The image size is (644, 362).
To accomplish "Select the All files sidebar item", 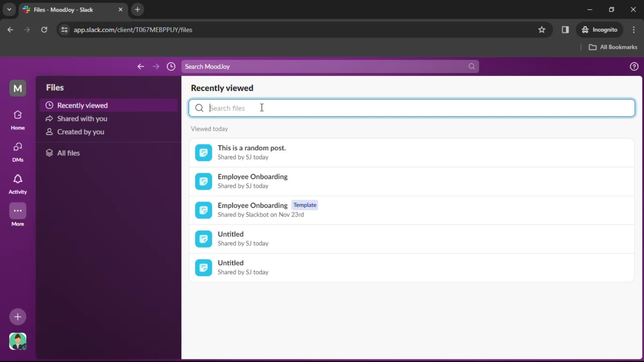I will click(68, 153).
